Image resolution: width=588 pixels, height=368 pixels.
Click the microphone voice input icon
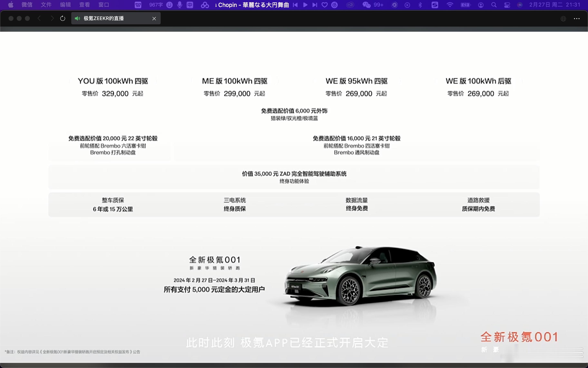179,5
